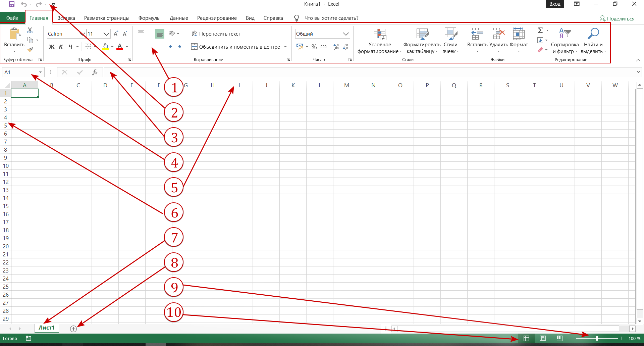644x346 pixels.
Task: Save the workbook with the floppy icon
Action: point(12,4)
